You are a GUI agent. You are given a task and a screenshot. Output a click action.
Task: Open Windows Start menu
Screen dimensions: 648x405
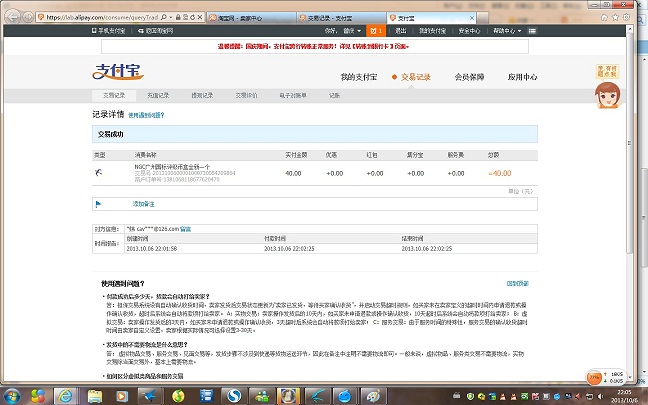pyautogui.click(x=12, y=396)
